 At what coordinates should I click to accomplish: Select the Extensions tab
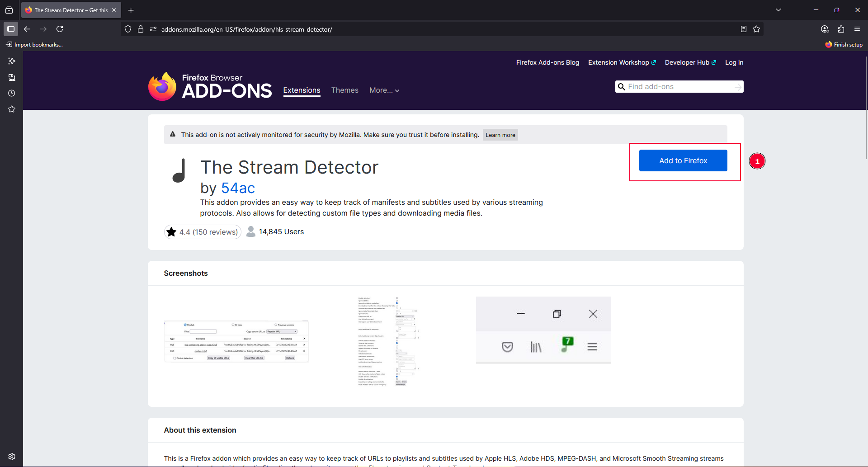click(302, 90)
